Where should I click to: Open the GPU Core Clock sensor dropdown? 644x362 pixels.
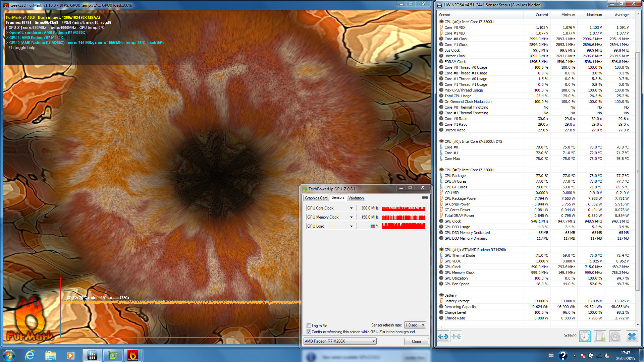[351, 208]
